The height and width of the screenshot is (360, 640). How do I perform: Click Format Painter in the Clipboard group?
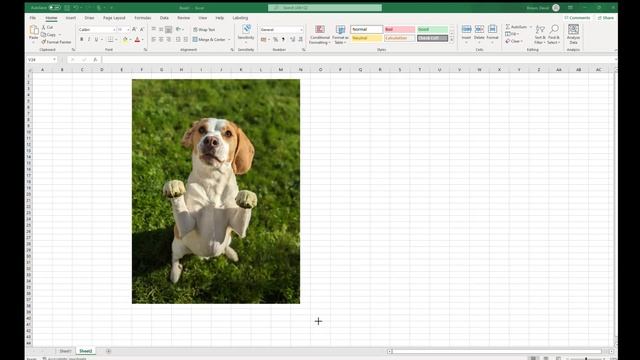pos(56,42)
